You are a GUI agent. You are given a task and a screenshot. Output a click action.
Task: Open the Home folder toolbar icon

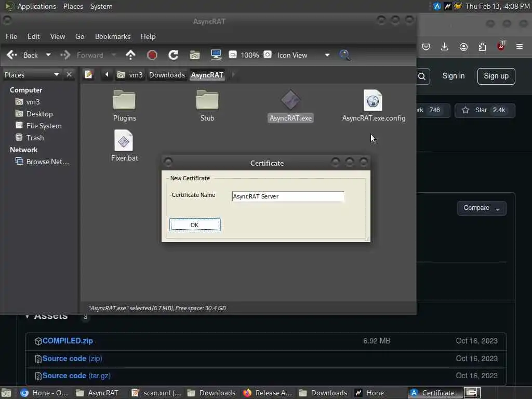(x=195, y=55)
